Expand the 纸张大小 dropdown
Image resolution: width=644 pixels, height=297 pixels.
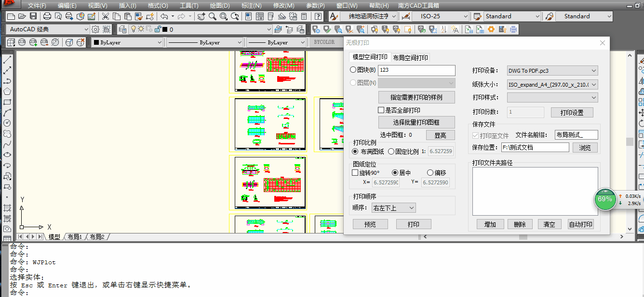click(x=552, y=85)
